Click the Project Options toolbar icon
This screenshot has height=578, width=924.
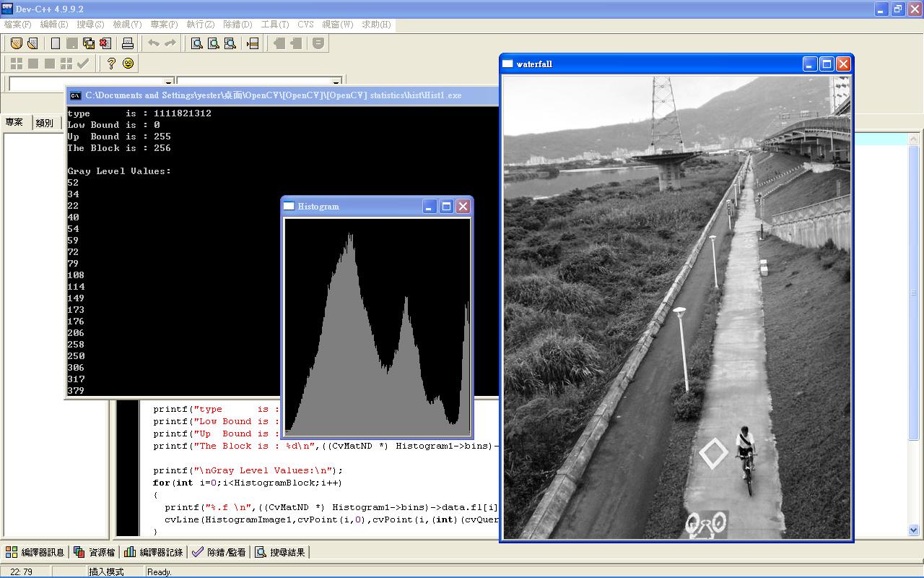318,43
